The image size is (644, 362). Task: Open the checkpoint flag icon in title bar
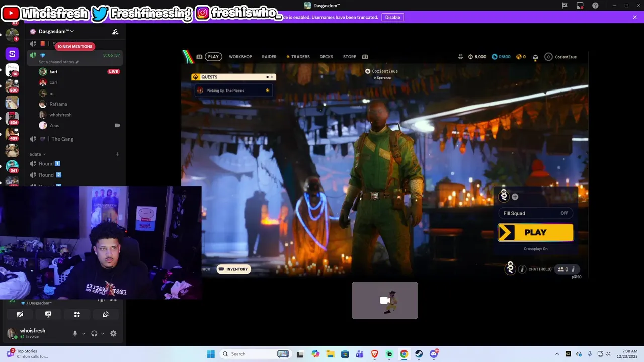point(565,6)
